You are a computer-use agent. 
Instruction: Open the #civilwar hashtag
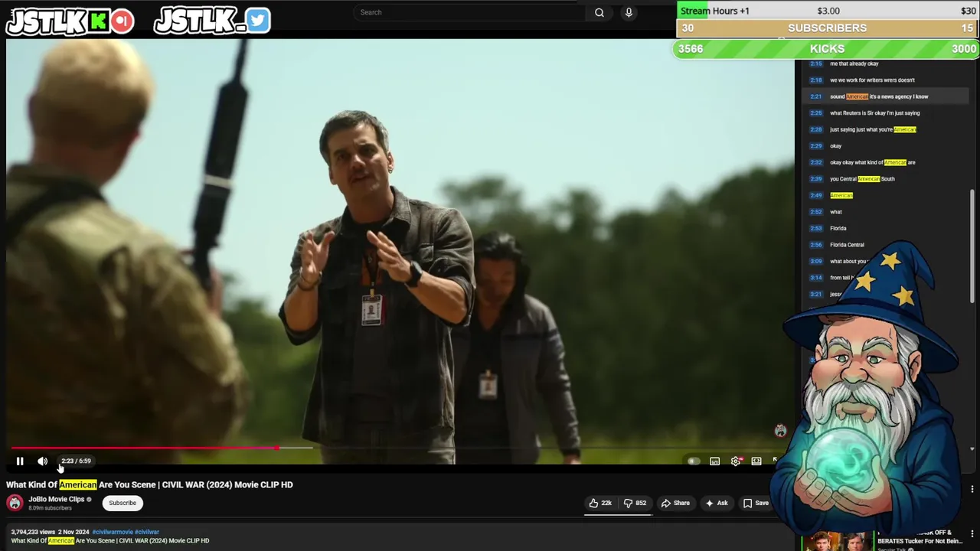[x=147, y=532]
